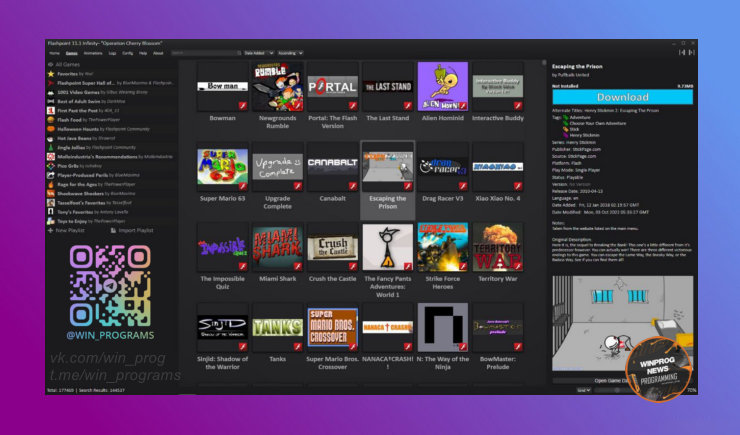Select the Miami Shark thumbnail

pyautogui.click(x=278, y=247)
